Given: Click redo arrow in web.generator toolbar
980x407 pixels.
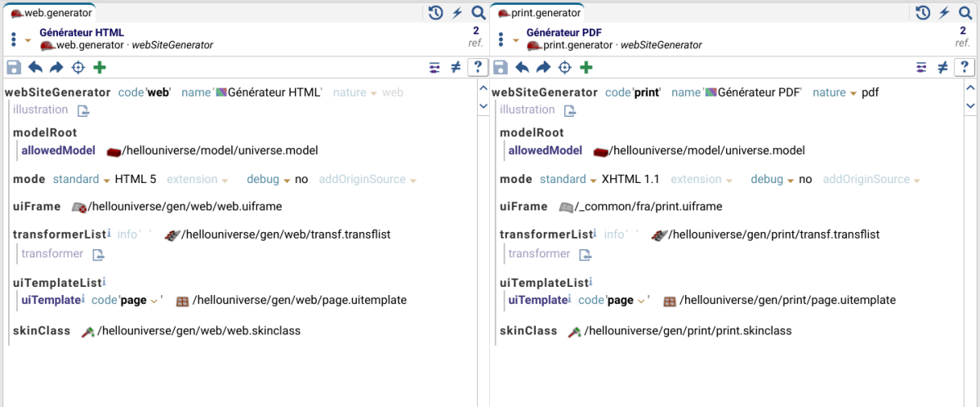Looking at the screenshot, I should click(x=56, y=68).
